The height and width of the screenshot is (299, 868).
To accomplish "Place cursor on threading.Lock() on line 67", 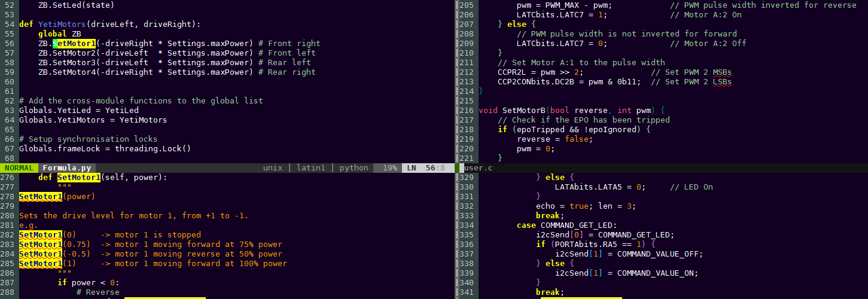I will pyautogui.click(x=153, y=149).
